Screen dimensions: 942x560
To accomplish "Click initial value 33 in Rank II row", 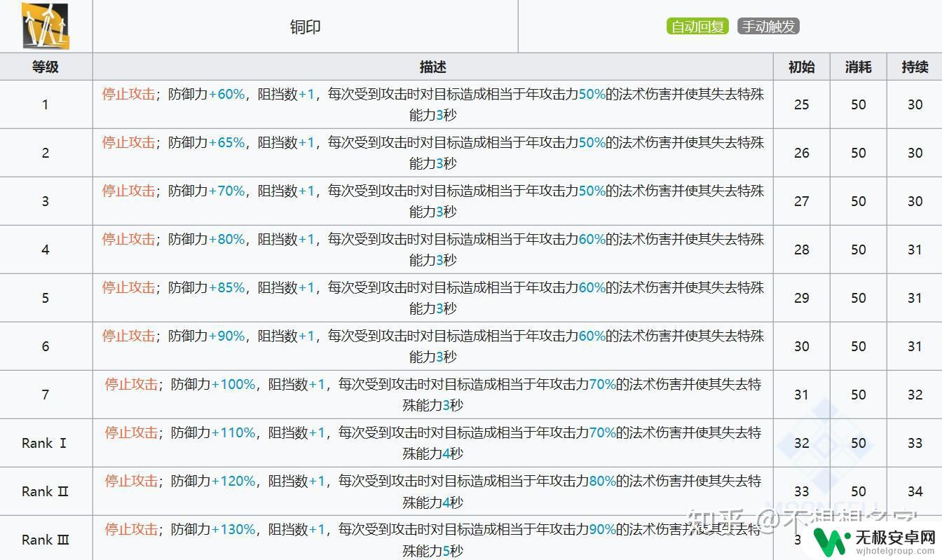I will pos(801,491).
